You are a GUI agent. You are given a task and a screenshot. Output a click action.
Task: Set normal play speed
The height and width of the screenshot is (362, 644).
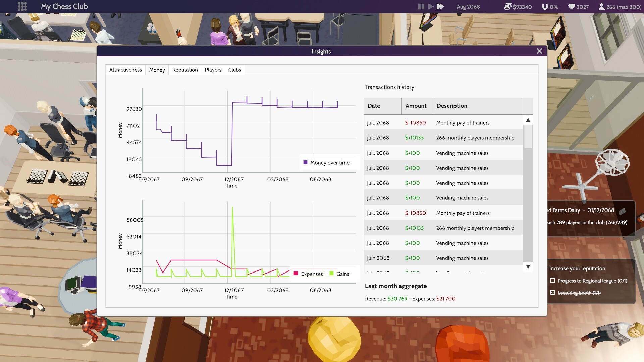(431, 7)
